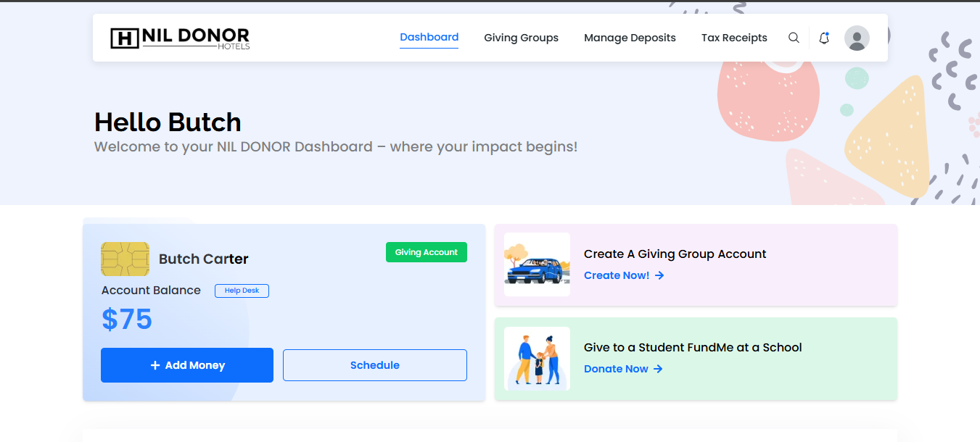Open the Giving Groups menu item
The image size is (980, 442).
(x=521, y=38)
